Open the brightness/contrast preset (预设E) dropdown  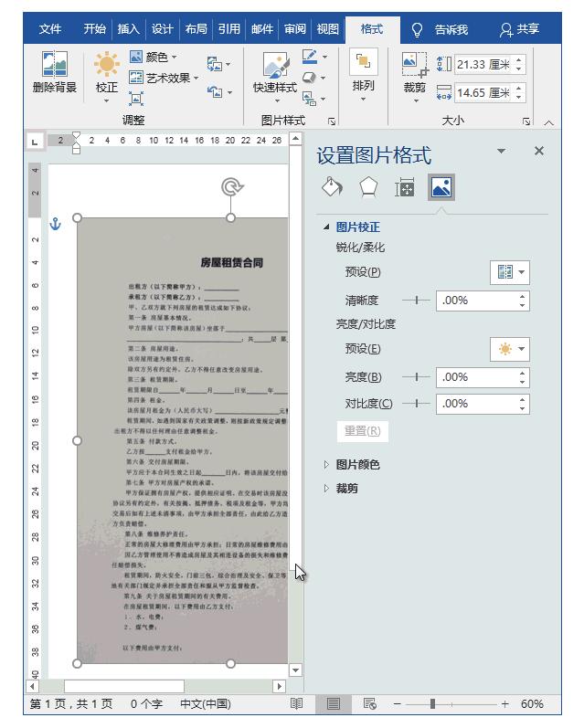[x=510, y=349]
